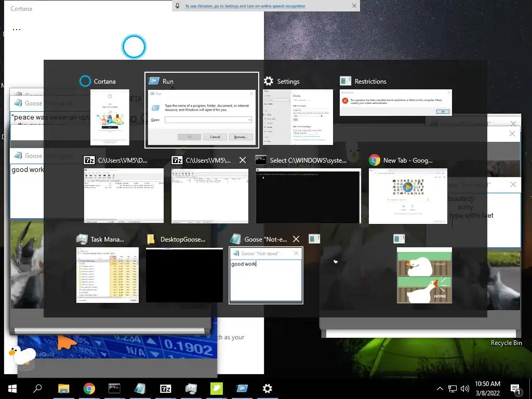Switch to Task Manager window thumbnail

point(108,275)
